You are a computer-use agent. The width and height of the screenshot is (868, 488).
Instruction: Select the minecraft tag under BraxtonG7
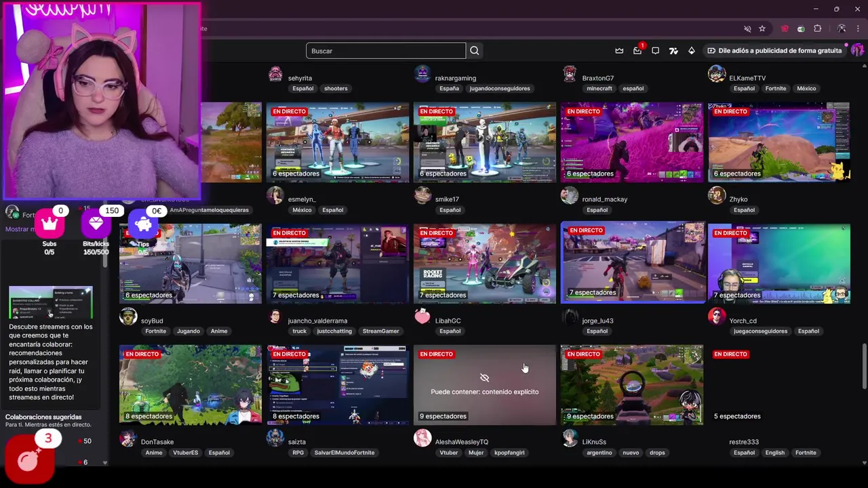coord(599,88)
